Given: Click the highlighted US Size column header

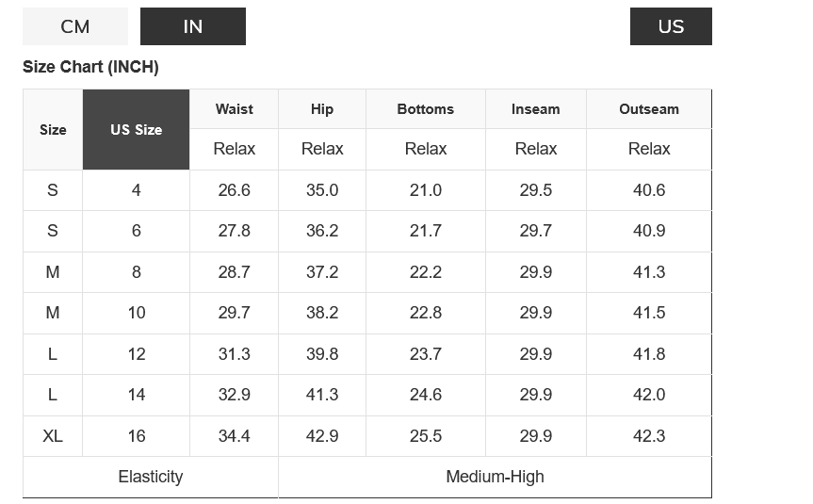Looking at the screenshot, I should coord(137,130).
